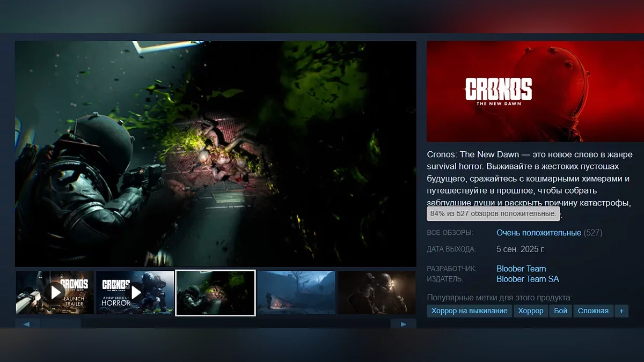This screenshot has height=362, width=644.
Task: Open the dark helmeted soldier thumbnail with lamp
Action: point(376,292)
